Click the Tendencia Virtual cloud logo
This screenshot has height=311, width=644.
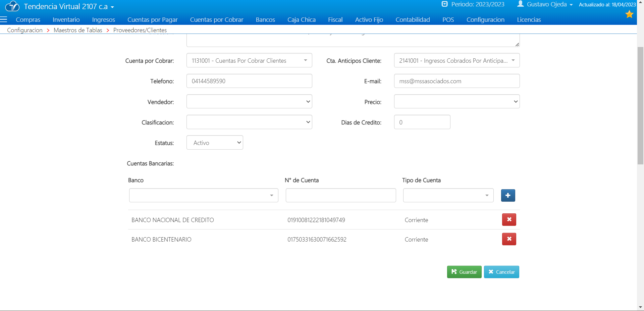[12, 6]
